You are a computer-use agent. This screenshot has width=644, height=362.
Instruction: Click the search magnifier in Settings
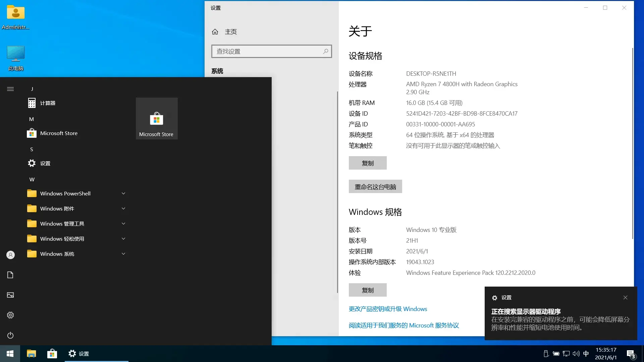[325, 51]
